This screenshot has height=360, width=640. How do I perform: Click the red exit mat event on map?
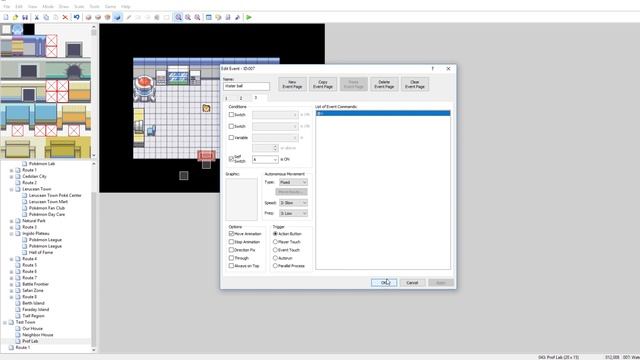coord(206,155)
